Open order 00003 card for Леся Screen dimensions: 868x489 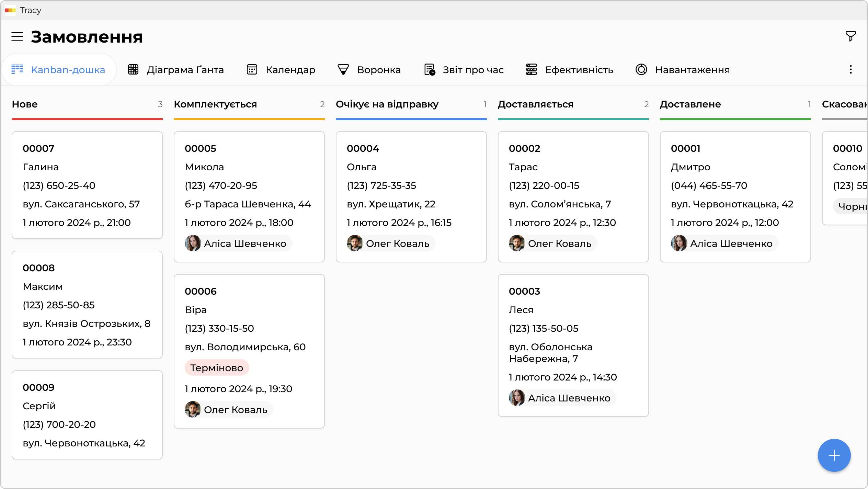tap(573, 345)
